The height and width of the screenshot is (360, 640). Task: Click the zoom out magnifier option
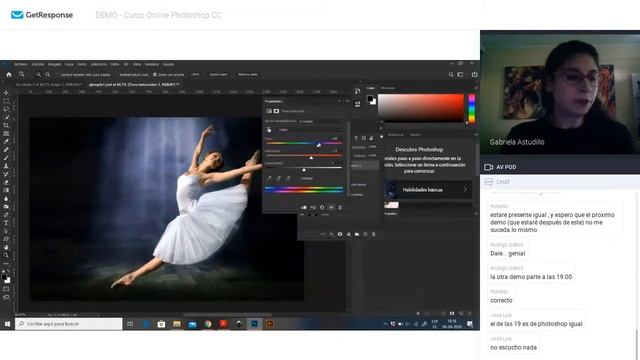point(48,75)
